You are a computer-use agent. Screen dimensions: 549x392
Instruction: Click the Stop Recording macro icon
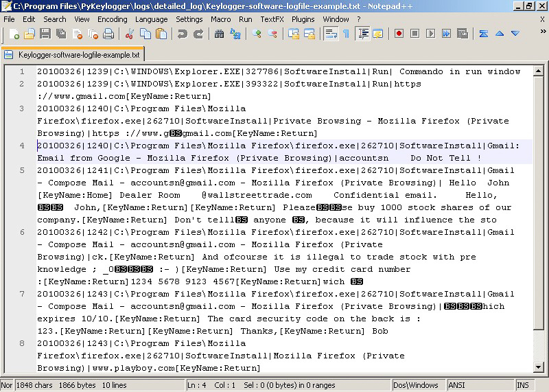414,34
